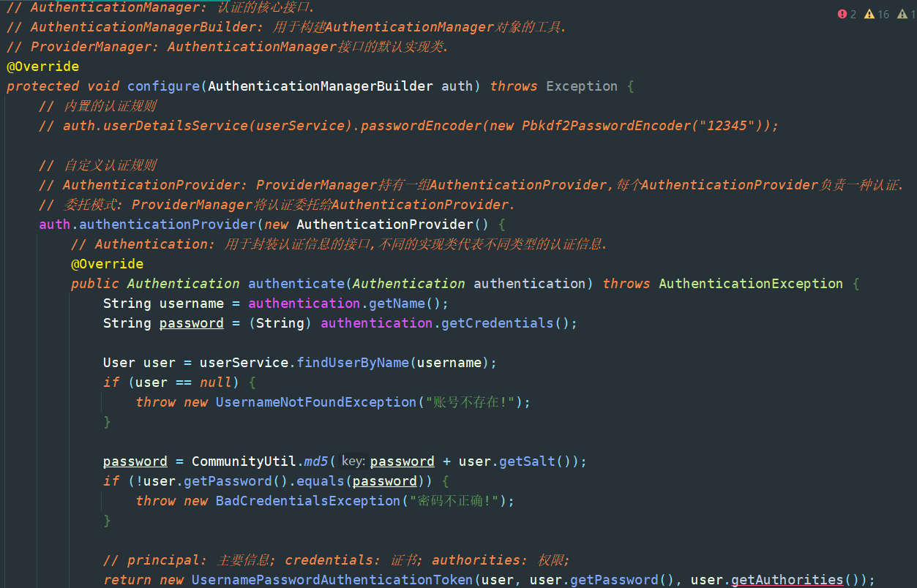
Task: Click the UsernamePasswordAuthenticationToken class name
Action: [x=332, y=580]
